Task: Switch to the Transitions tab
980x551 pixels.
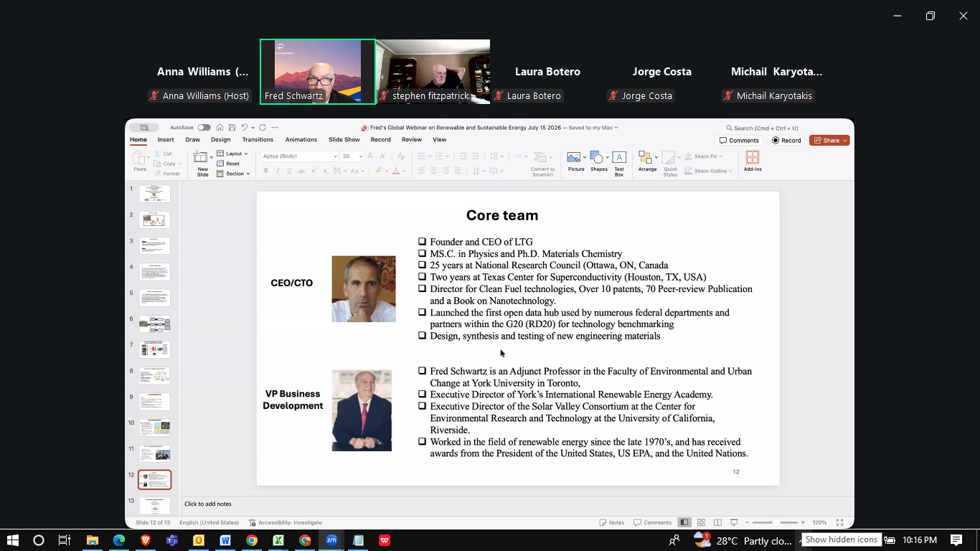Action: [258, 140]
